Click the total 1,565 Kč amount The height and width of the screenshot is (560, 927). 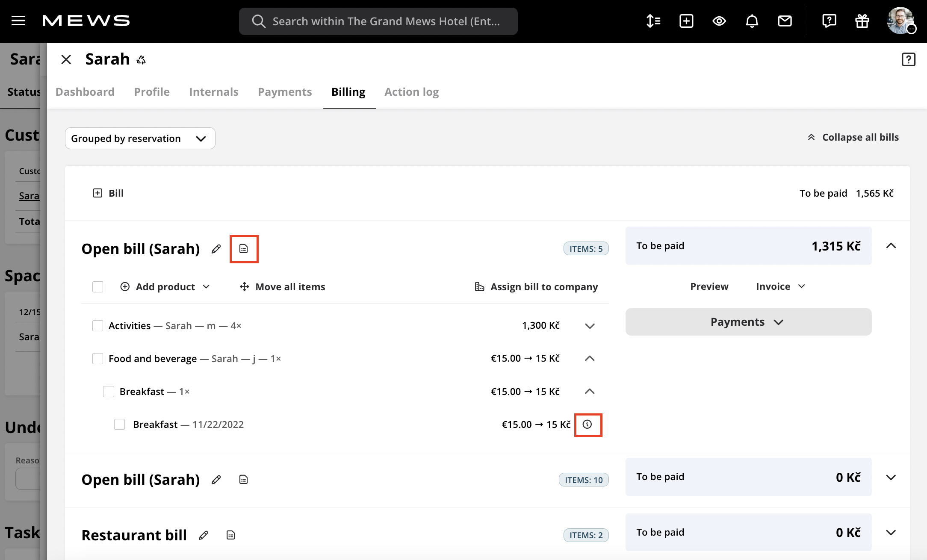click(x=875, y=193)
